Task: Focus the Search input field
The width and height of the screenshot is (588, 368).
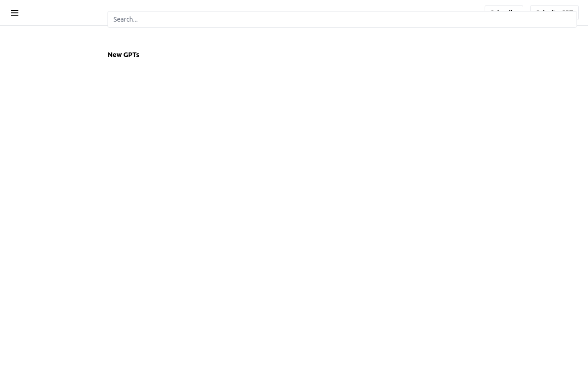Action: [342, 19]
